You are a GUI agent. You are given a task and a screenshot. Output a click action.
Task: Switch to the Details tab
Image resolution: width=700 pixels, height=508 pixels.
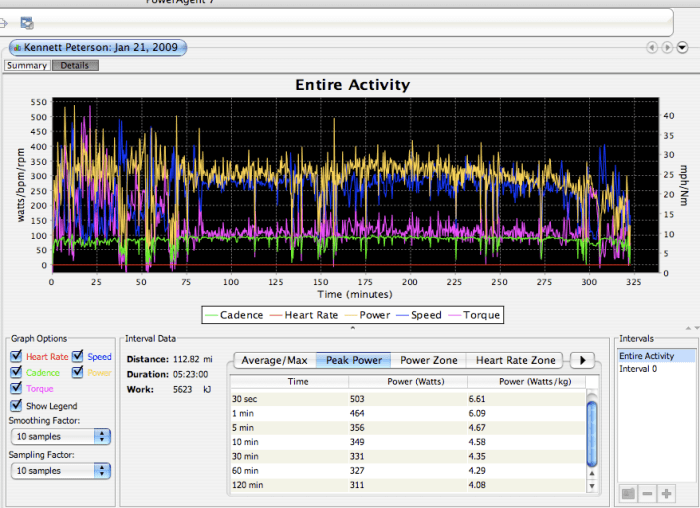75,66
